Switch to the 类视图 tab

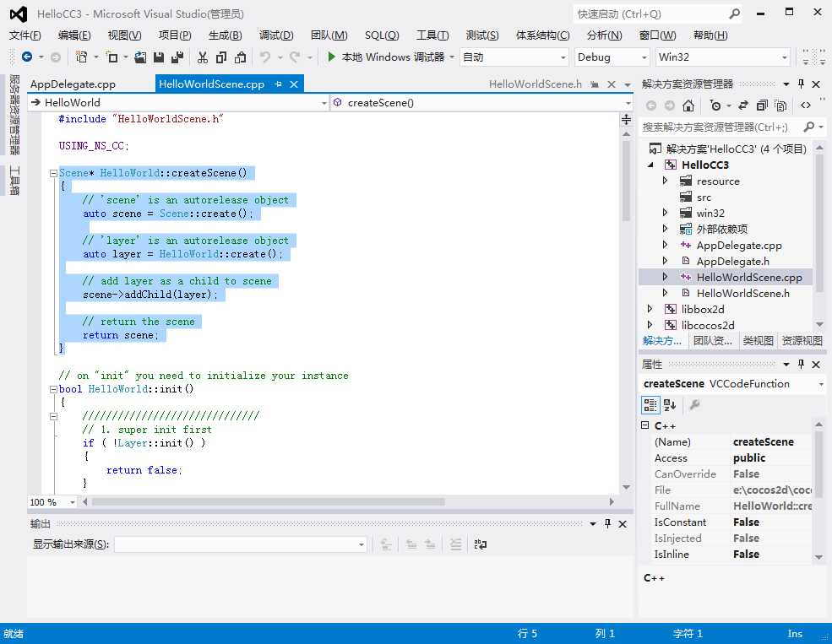click(758, 341)
